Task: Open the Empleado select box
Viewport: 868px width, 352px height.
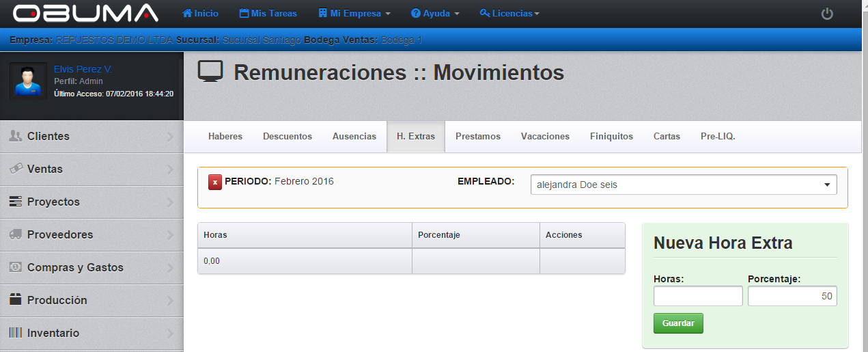Action: tap(683, 185)
